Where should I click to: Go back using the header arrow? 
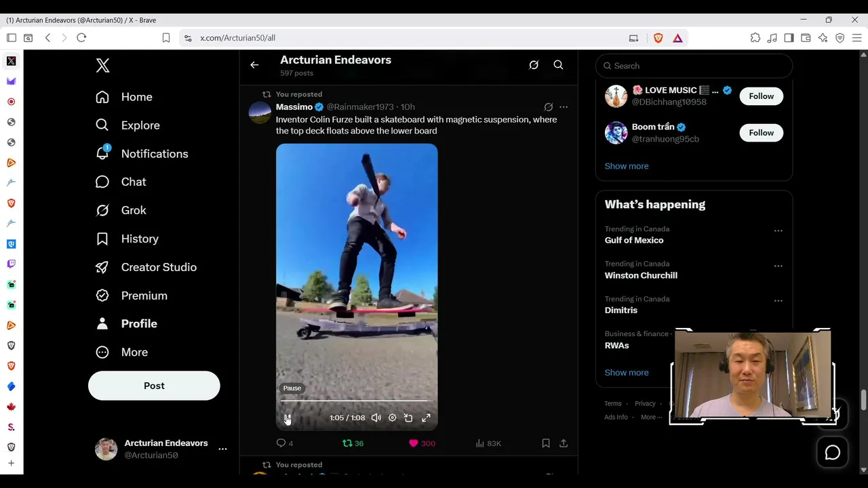tap(254, 65)
